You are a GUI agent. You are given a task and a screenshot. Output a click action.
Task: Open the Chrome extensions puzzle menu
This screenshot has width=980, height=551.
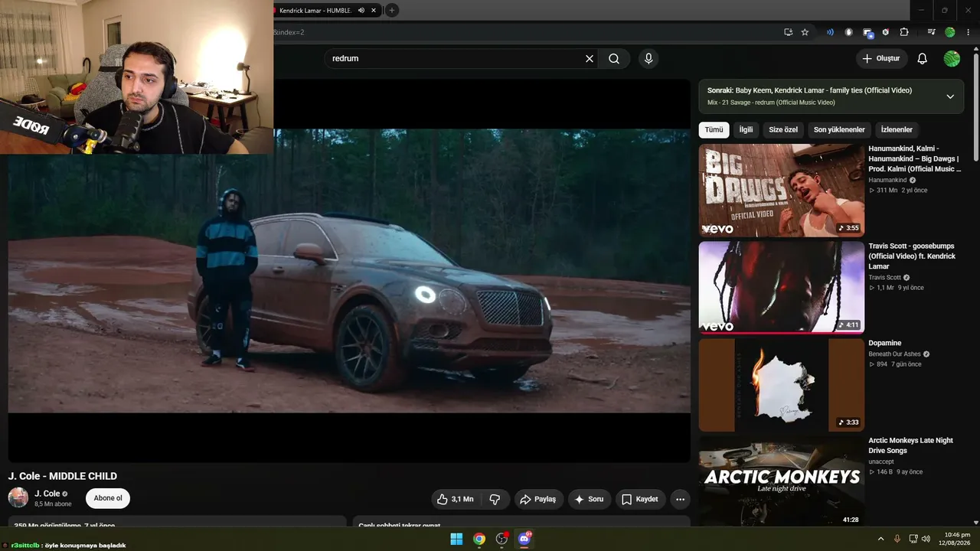click(904, 32)
